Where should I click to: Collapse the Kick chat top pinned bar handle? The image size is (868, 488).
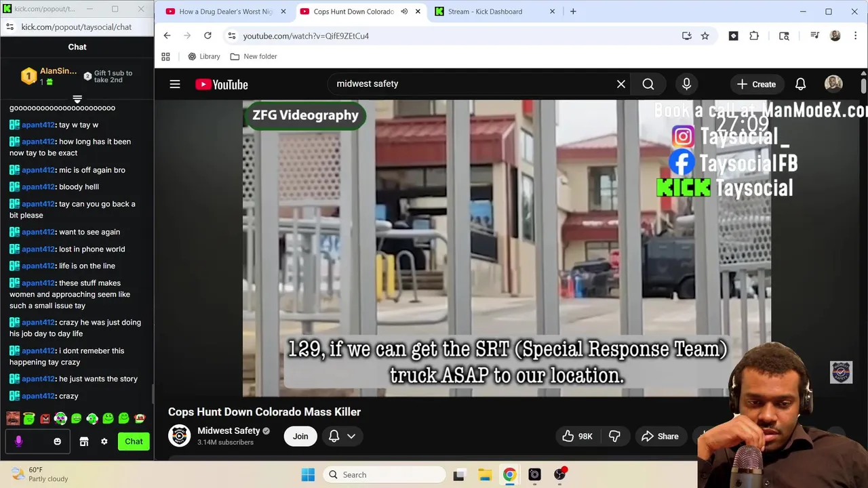pyautogui.click(x=77, y=100)
